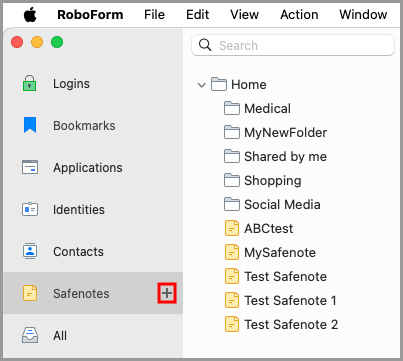Focus the Search field
The image size is (403, 361).
click(293, 45)
